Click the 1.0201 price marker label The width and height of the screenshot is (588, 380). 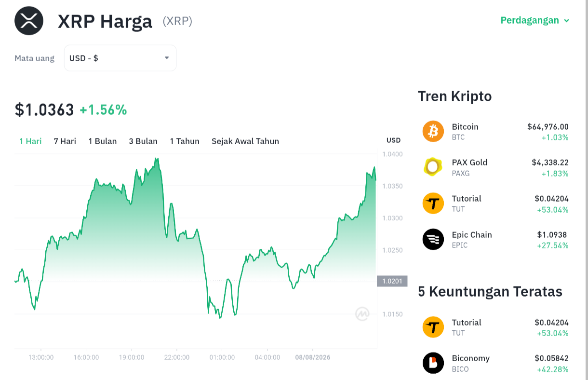pyautogui.click(x=392, y=281)
